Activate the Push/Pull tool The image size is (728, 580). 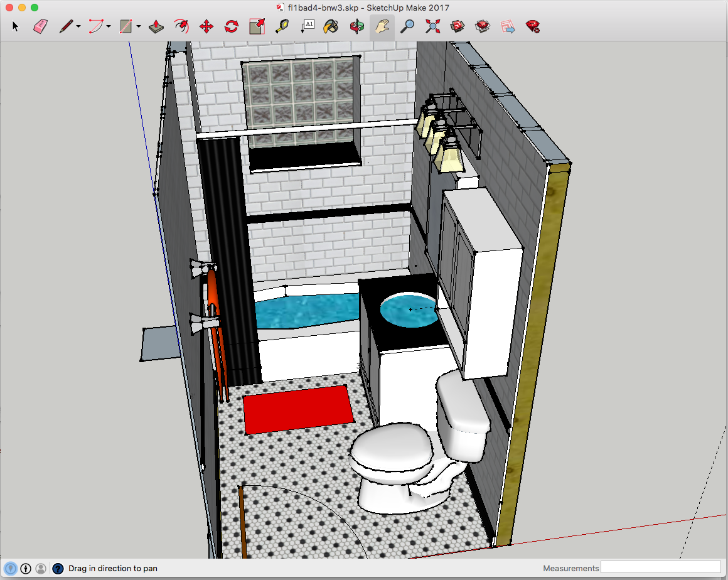[156, 26]
